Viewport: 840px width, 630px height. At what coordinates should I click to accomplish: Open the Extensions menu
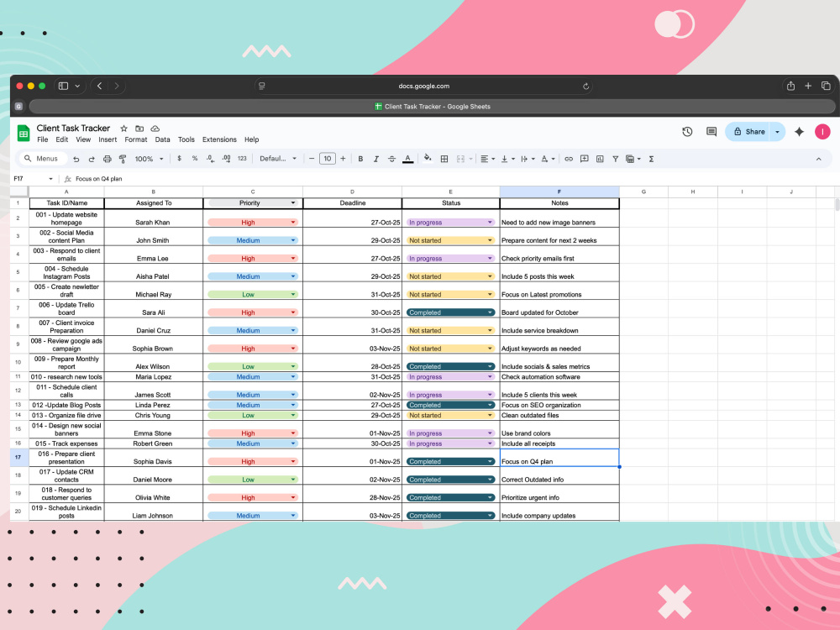point(219,139)
